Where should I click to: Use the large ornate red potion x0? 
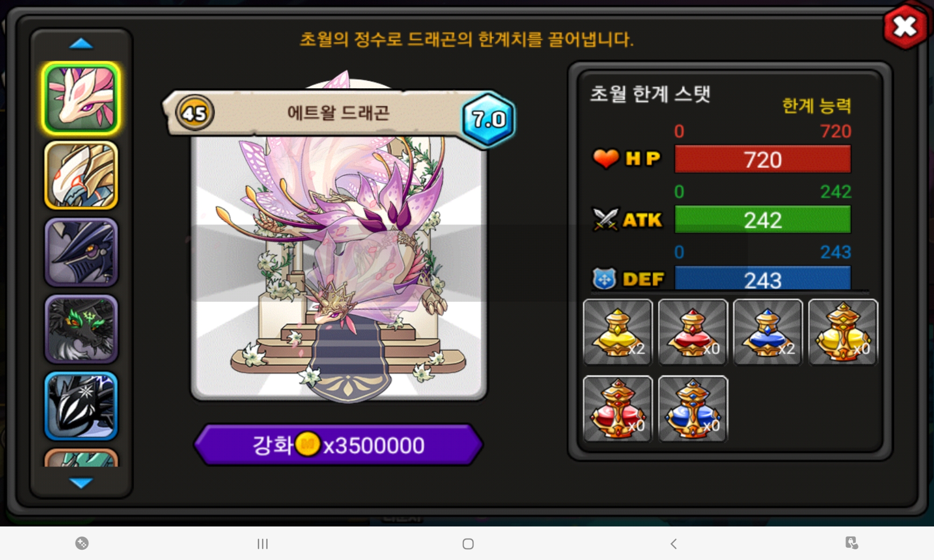pos(618,409)
